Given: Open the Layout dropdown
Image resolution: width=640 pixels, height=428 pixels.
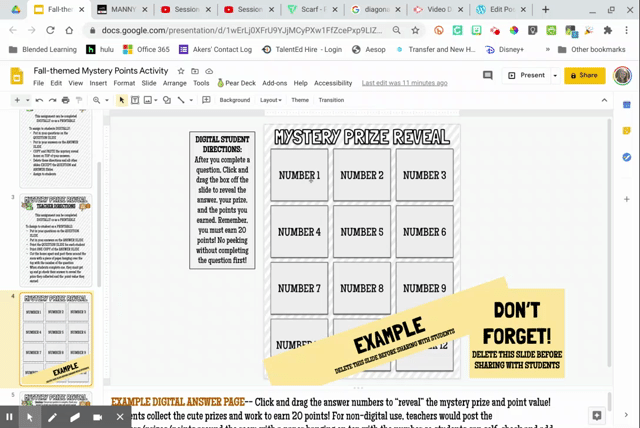Looking at the screenshot, I should click(x=270, y=100).
